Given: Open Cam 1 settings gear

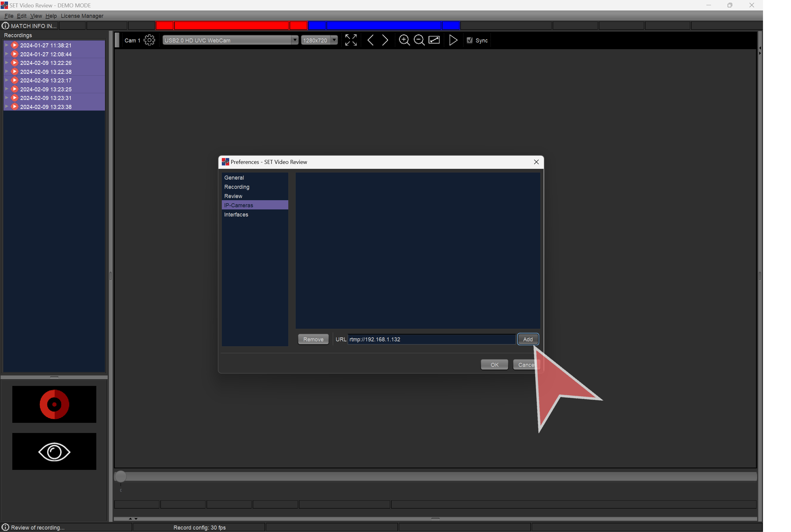Looking at the screenshot, I should (149, 40).
